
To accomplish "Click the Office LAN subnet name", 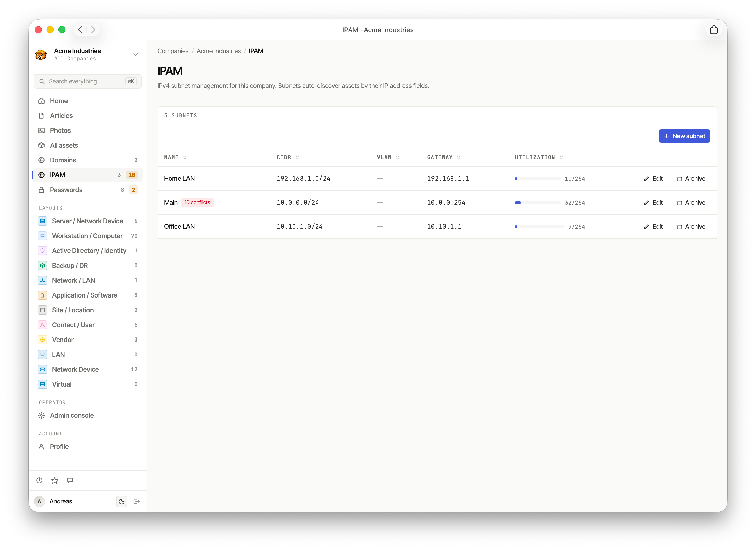I will [x=179, y=227].
